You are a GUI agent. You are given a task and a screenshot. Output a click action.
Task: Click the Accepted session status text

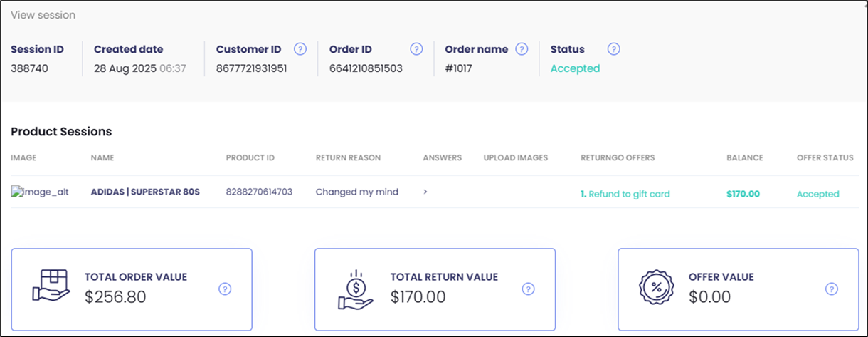pos(575,68)
